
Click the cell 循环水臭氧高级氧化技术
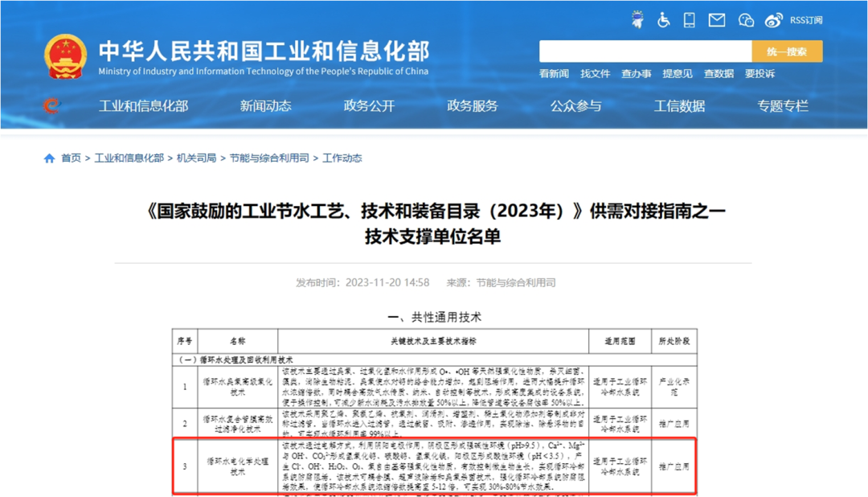coord(237,387)
